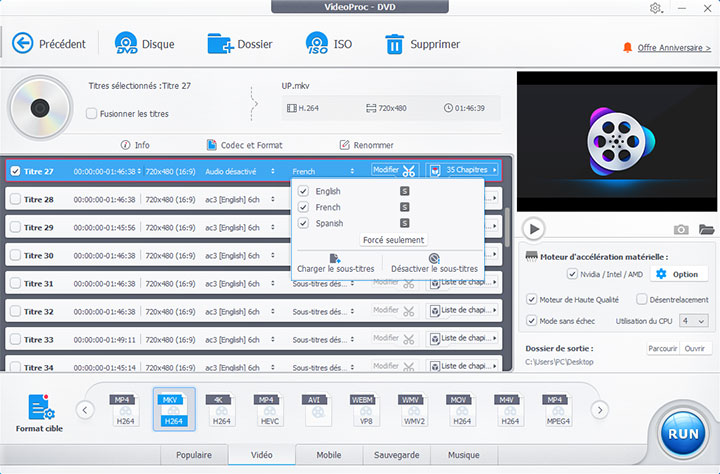Viewport: 720px width, 474px height.
Task: Choose the MP4 HEVC format
Action: 270,409
